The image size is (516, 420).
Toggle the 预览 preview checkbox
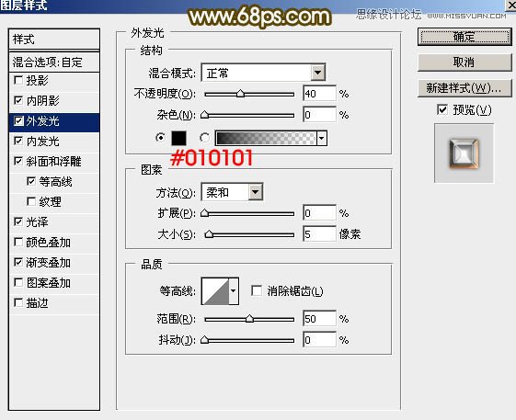pos(442,109)
